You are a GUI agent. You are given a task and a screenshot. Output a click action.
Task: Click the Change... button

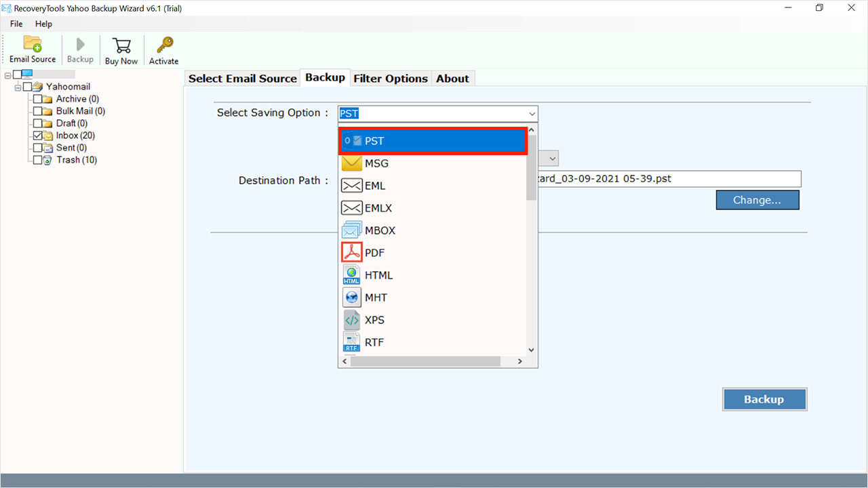pyautogui.click(x=757, y=200)
